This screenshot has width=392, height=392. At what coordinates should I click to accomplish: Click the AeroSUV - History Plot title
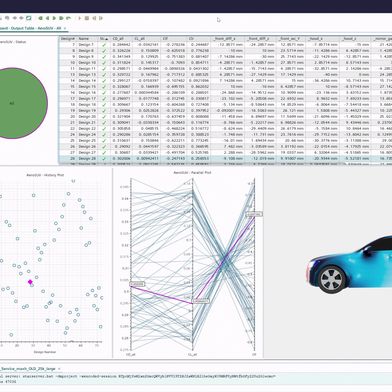tap(45, 175)
